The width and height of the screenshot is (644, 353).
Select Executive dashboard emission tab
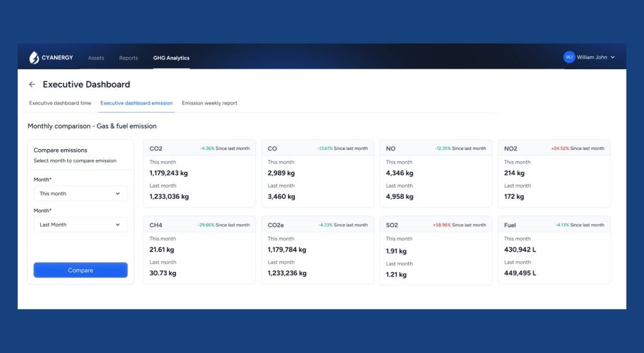[x=136, y=103]
